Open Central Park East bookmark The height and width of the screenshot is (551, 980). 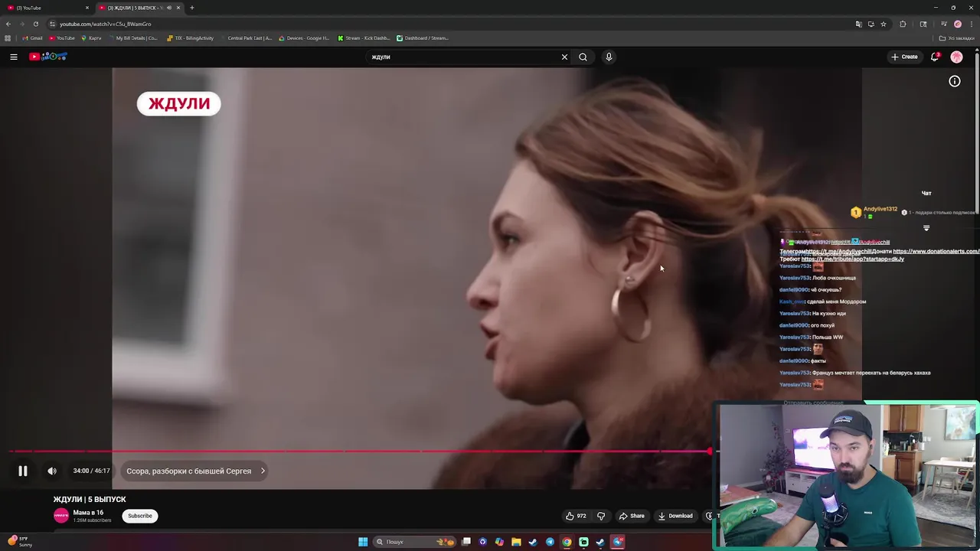[x=246, y=38]
